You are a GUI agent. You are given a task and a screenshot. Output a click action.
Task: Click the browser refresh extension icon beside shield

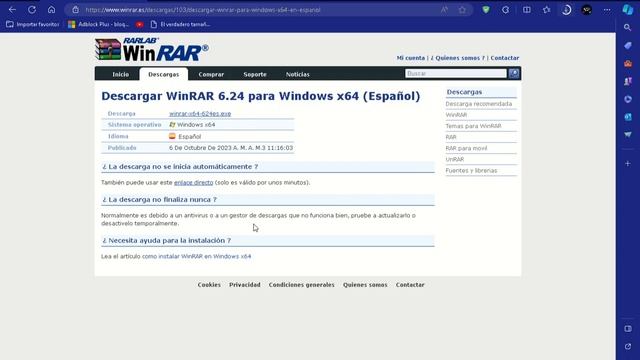tap(505, 10)
